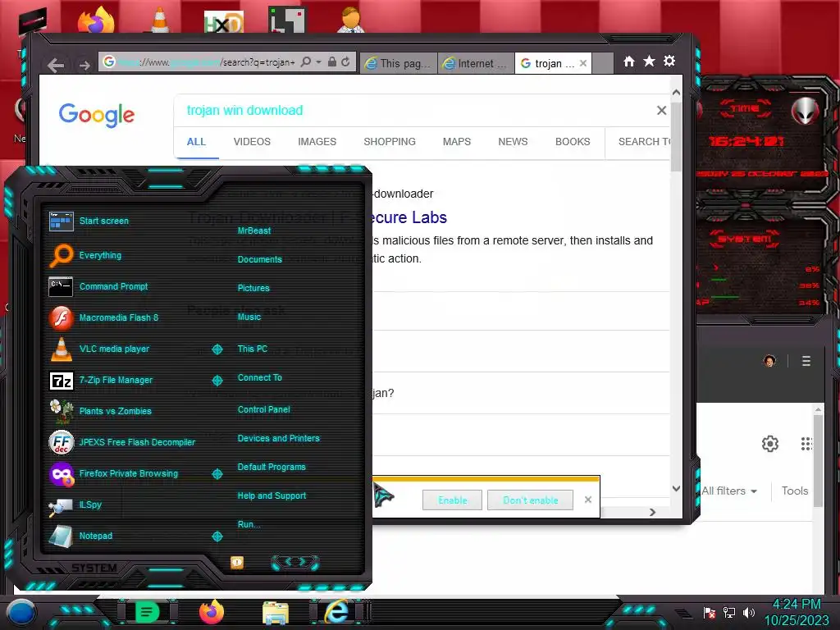Expand Firefox Private Browsing jump list arrow
Viewport: 840px width, 630px height.
point(217,473)
